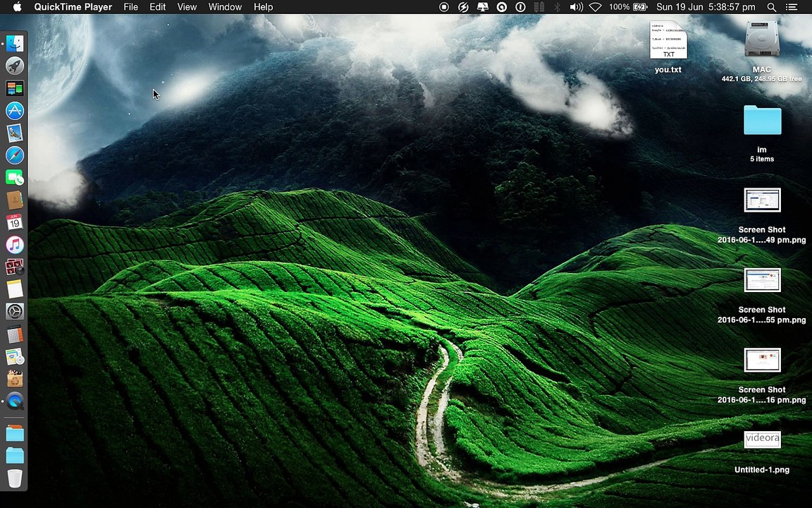Open the upper folder stack in Dock
This screenshot has width=812, height=508.
15,433
